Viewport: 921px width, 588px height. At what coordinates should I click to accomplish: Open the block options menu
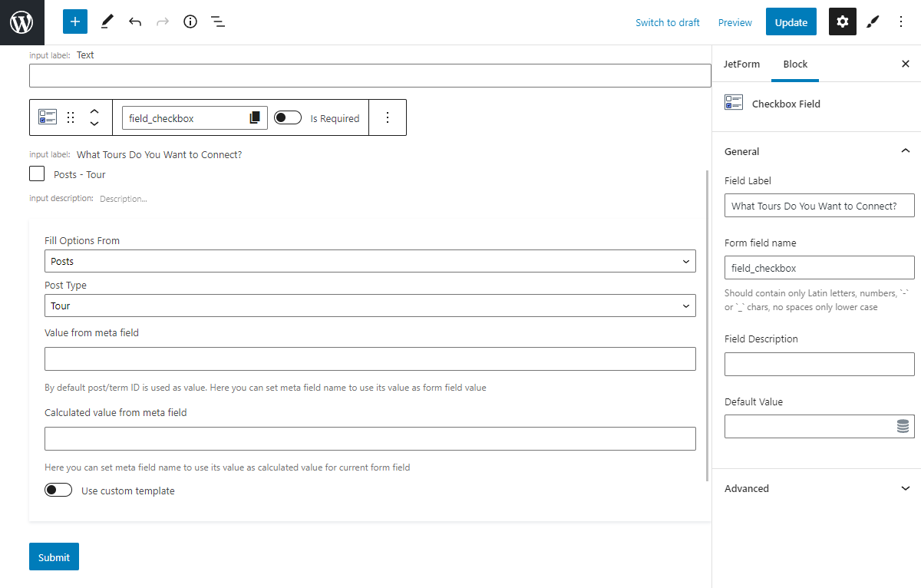tap(388, 117)
